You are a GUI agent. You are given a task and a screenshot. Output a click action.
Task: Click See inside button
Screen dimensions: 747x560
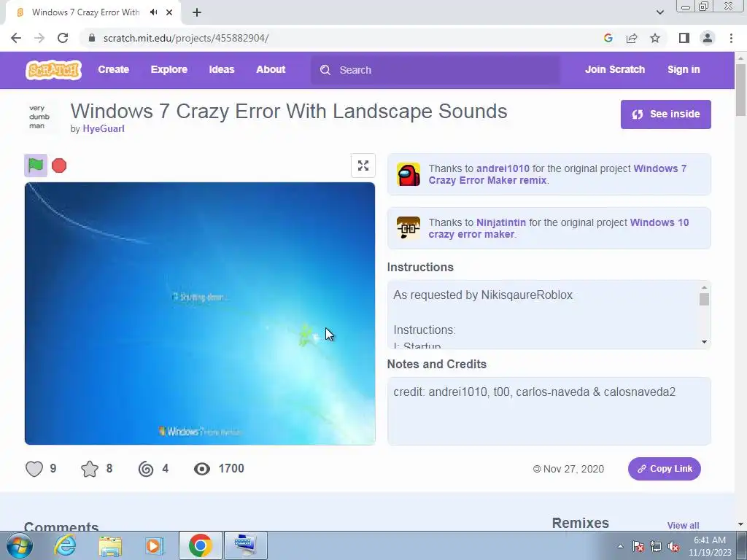(665, 114)
